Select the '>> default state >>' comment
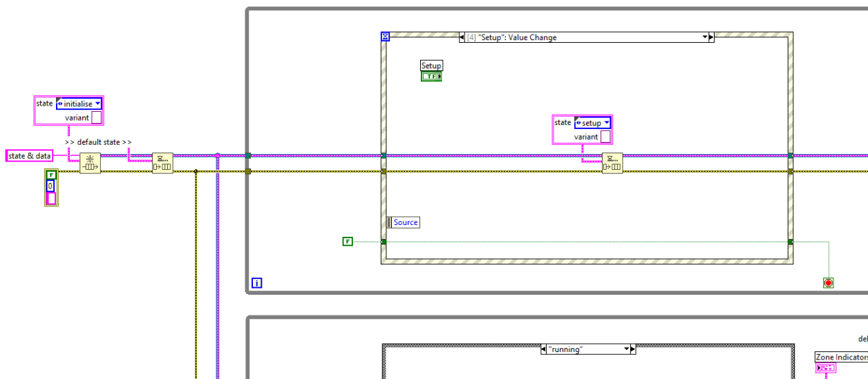 coord(98,142)
